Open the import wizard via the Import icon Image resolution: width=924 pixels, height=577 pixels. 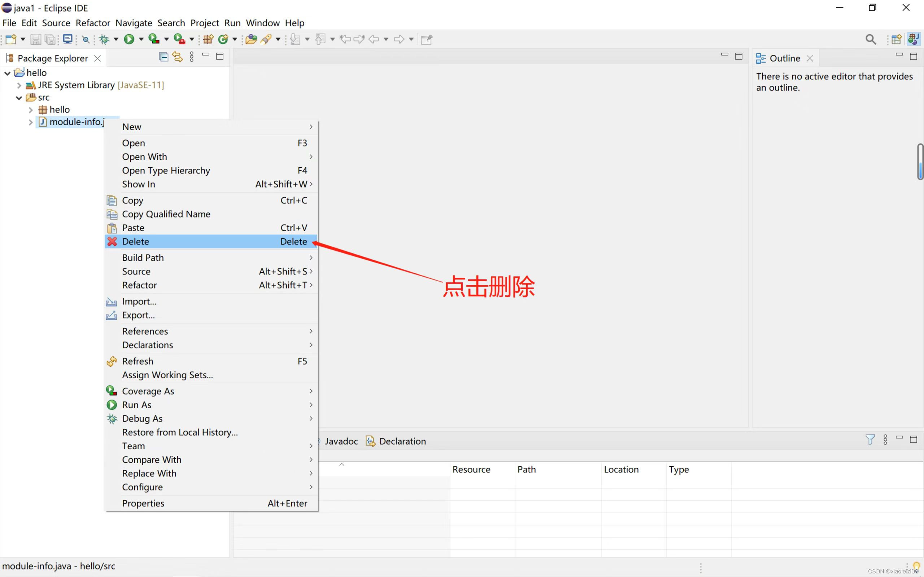pyautogui.click(x=139, y=301)
